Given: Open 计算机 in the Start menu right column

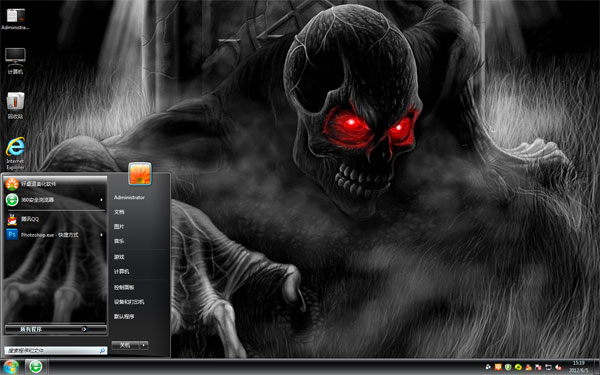Looking at the screenshot, I should click(122, 271).
